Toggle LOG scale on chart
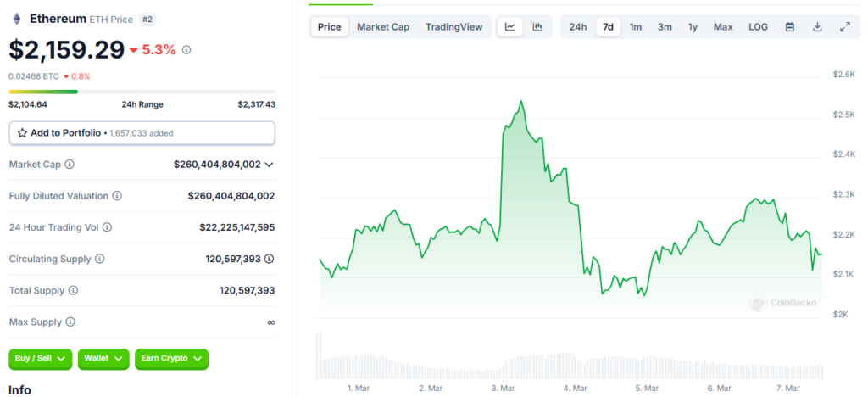Screen dimensions: 868x397 759,26
